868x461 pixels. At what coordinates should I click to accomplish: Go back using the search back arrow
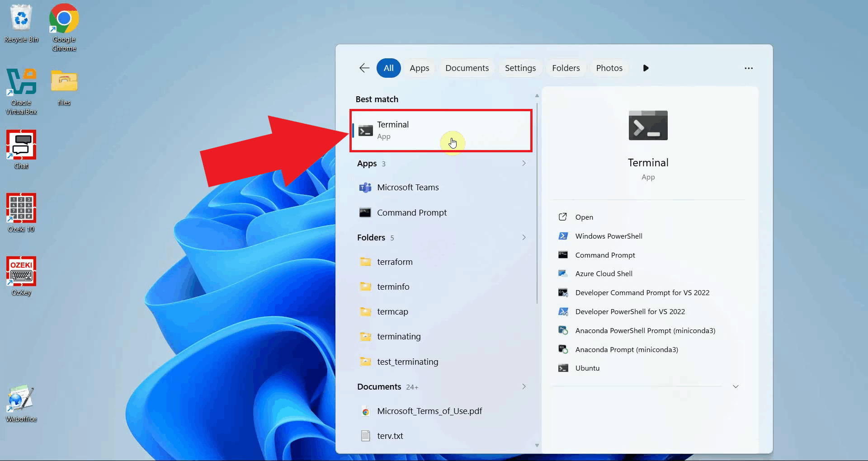point(364,68)
